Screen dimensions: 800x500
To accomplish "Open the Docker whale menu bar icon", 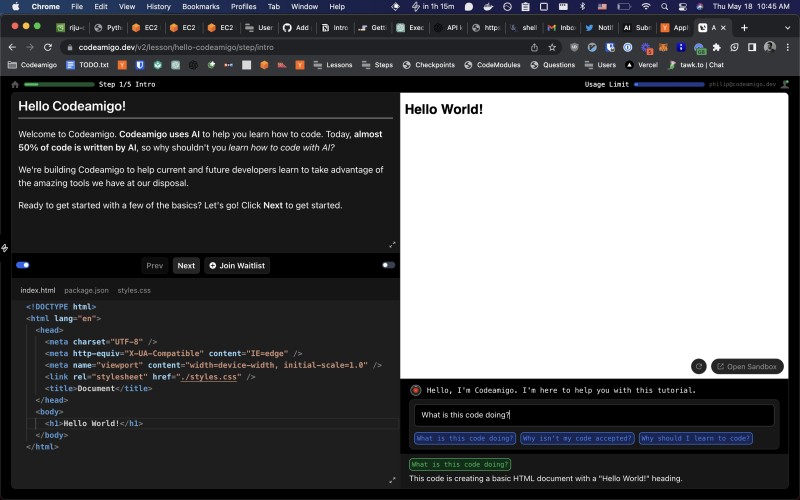I will (488, 7).
